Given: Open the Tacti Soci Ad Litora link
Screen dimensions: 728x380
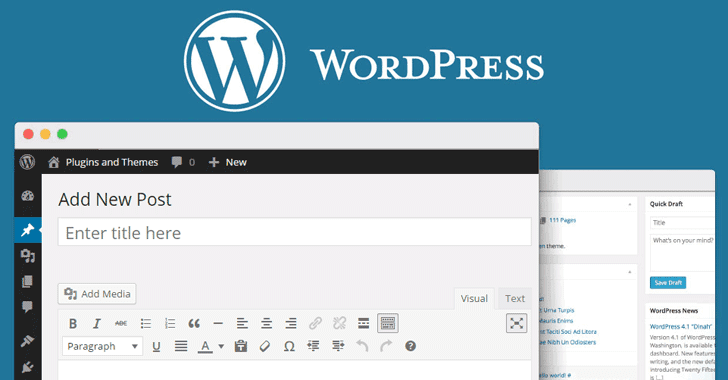Looking at the screenshot, I should (x=567, y=332).
